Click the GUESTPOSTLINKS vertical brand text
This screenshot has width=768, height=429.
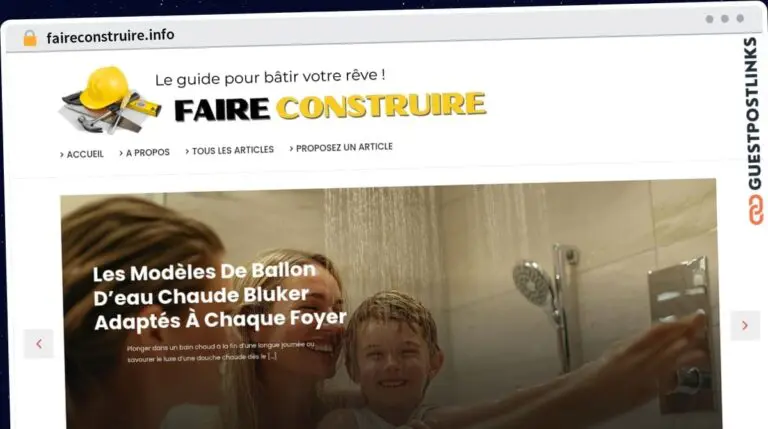(754, 114)
